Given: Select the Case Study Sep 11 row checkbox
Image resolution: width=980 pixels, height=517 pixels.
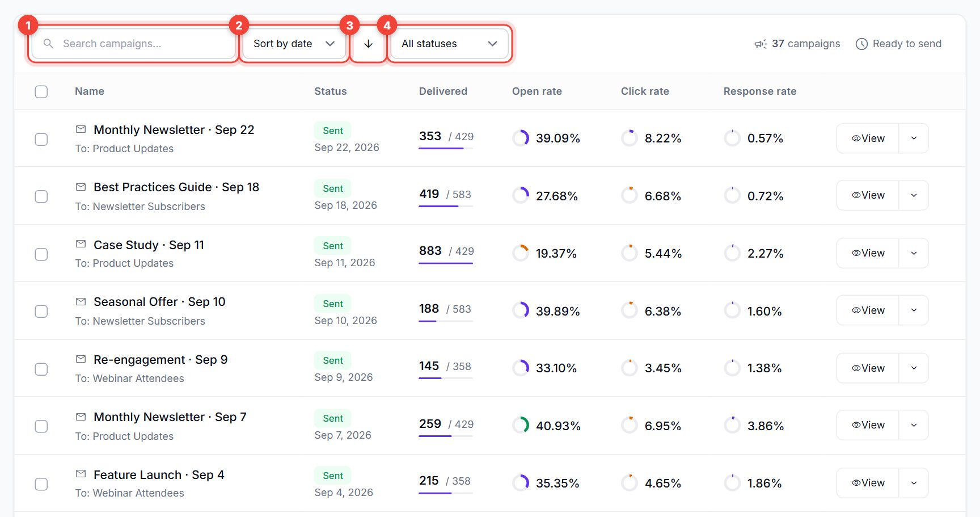Looking at the screenshot, I should [x=41, y=254].
